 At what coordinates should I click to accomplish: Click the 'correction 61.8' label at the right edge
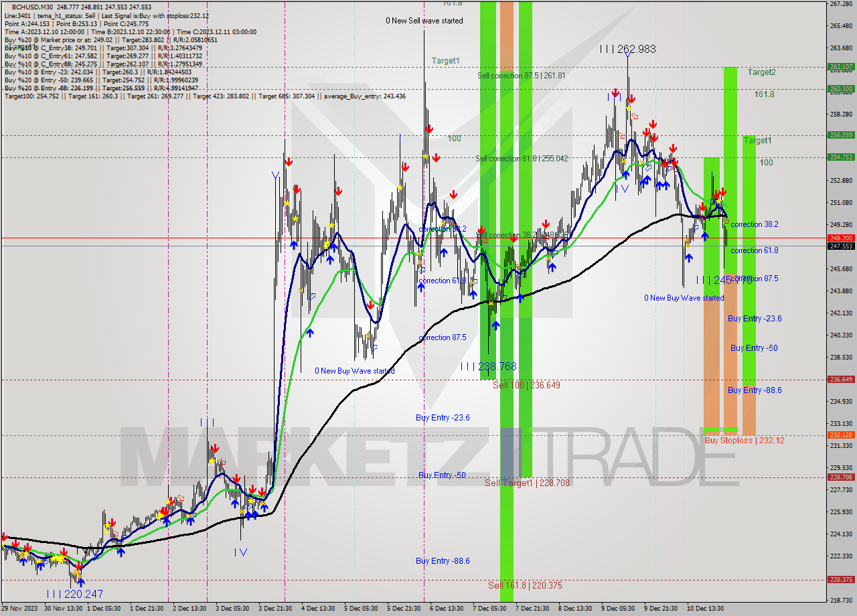click(x=754, y=250)
